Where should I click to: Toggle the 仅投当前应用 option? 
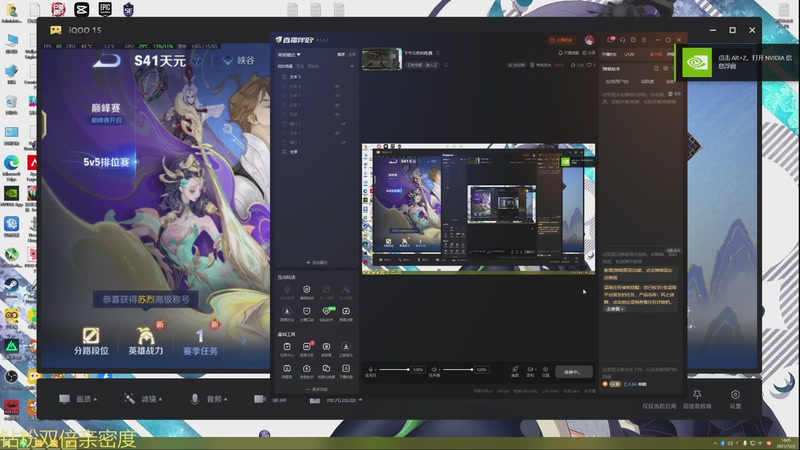[x=659, y=406]
